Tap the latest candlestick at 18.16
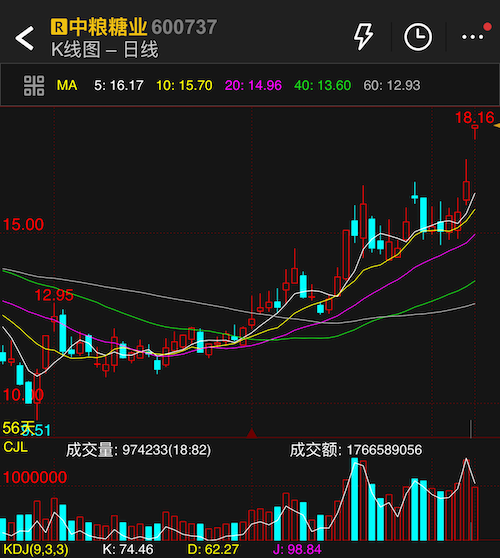 pyautogui.click(x=475, y=132)
